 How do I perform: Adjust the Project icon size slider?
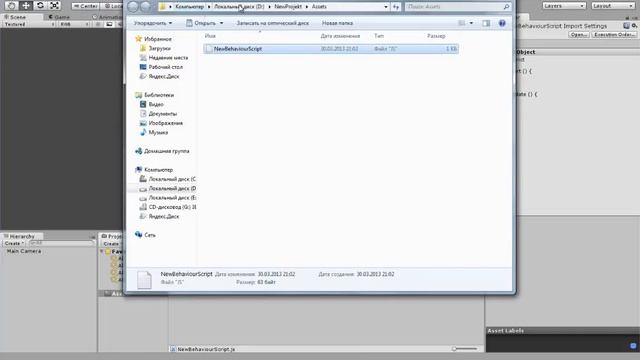(x=464, y=349)
